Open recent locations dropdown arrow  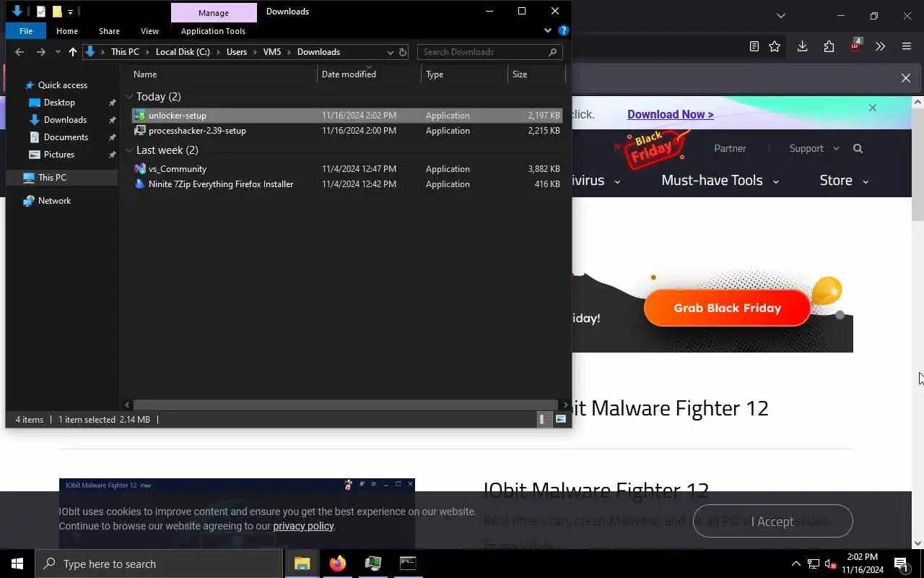tap(58, 52)
